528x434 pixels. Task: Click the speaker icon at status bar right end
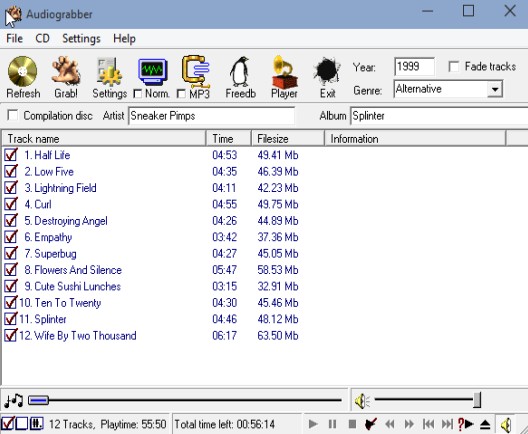(x=506, y=424)
